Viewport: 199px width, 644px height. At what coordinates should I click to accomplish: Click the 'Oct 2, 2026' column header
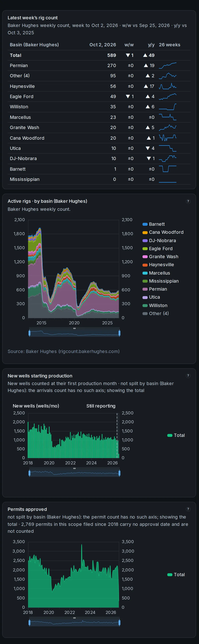click(x=103, y=45)
